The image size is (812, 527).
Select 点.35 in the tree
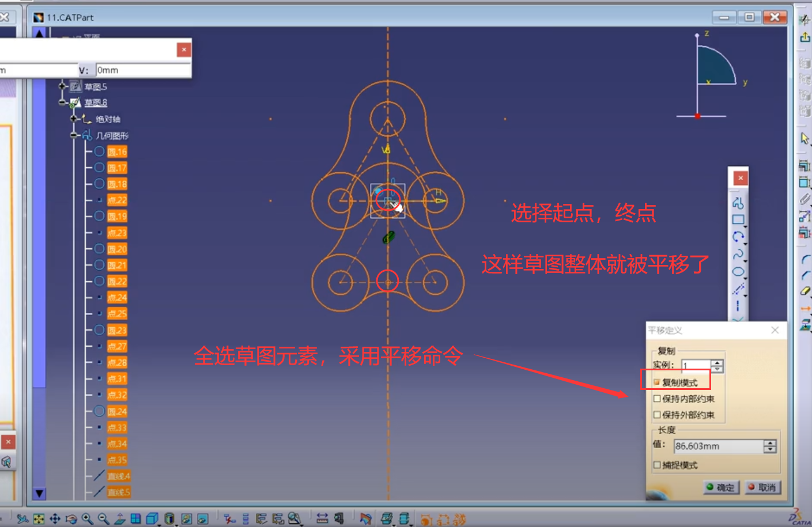pos(117,460)
